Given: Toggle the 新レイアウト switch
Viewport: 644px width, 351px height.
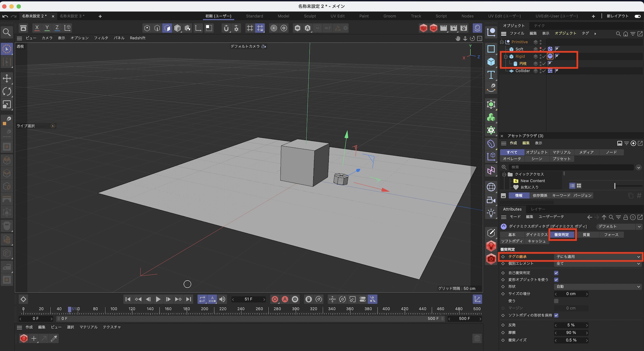Looking at the screenshot, I should (x=637, y=16).
